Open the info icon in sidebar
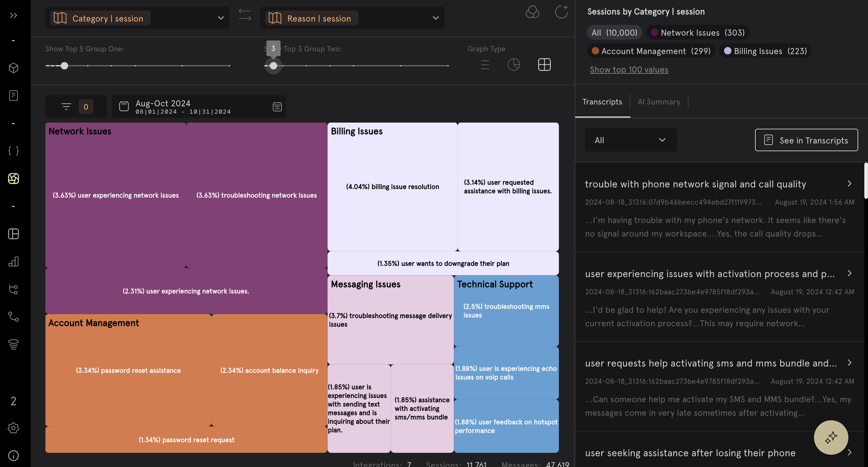The image size is (868, 467). [14, 456]
